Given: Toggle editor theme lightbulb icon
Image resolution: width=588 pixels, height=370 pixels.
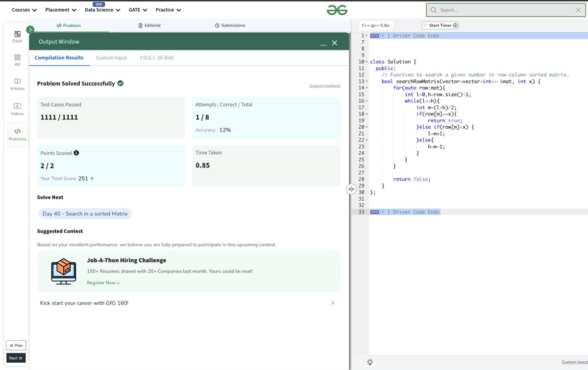Looking at the screenshot, I should click(x=370, y=362).
